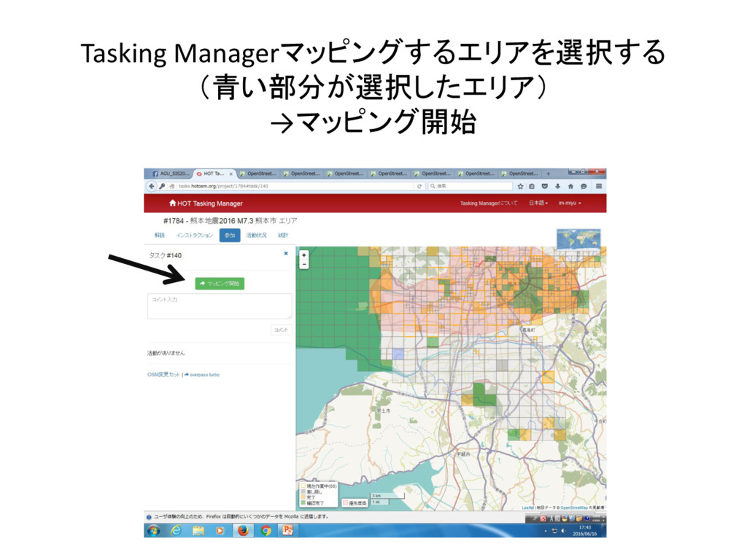This screenshot has width=747, height=560.
Task: Show hidden system tray icons
Action: coord(546,531)
